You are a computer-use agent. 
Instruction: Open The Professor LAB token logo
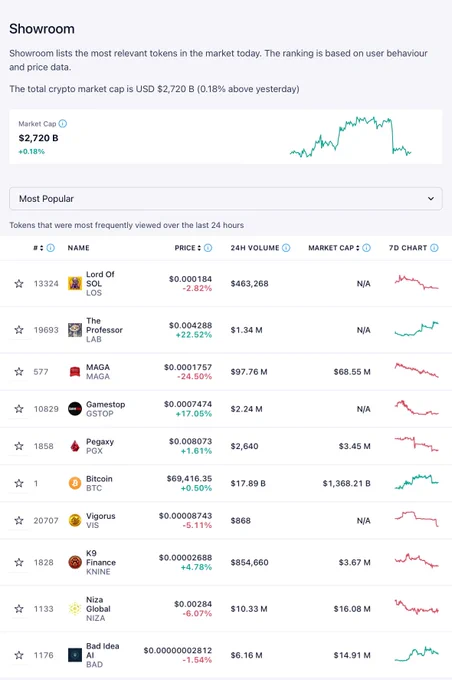pyautogui.click(x=75, y=330)
